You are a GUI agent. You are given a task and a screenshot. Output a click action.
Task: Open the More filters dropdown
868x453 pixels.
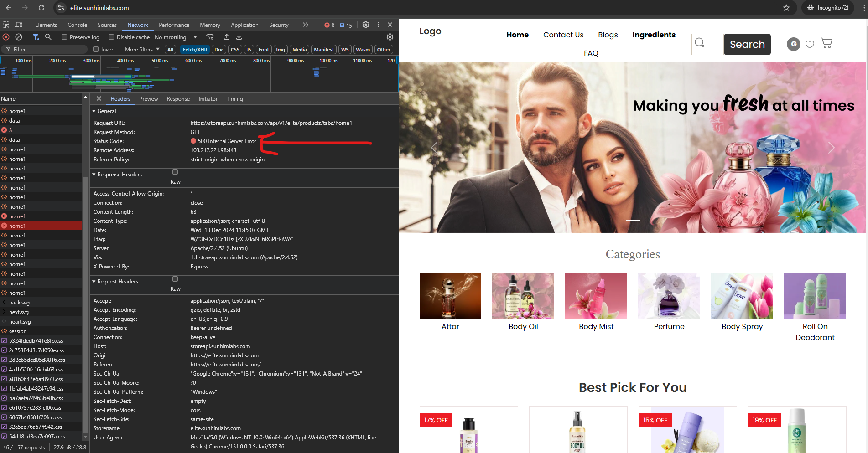142,50
